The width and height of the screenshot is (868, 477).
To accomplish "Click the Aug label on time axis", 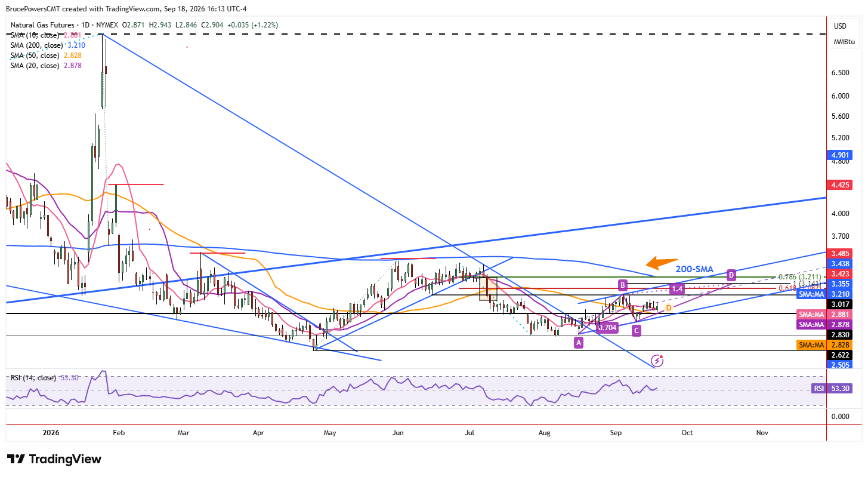I will coord(543,432).
